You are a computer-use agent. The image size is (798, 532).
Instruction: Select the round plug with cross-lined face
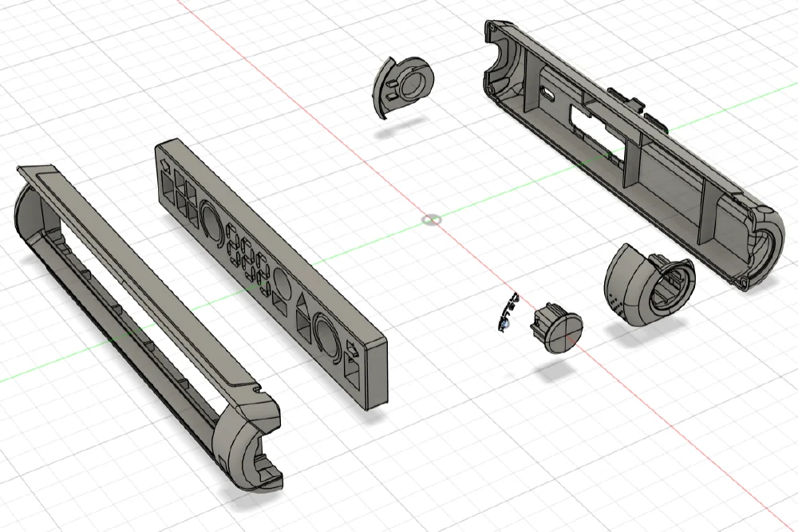559,329
